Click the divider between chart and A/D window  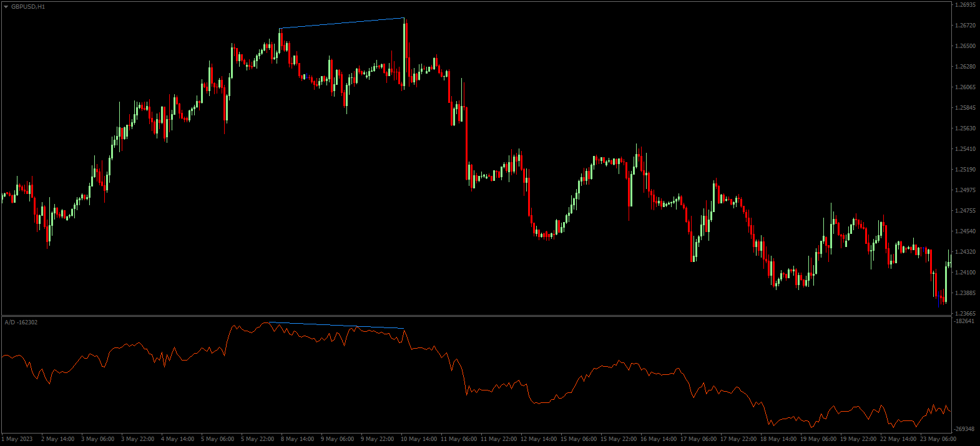(x=474, y=316)
